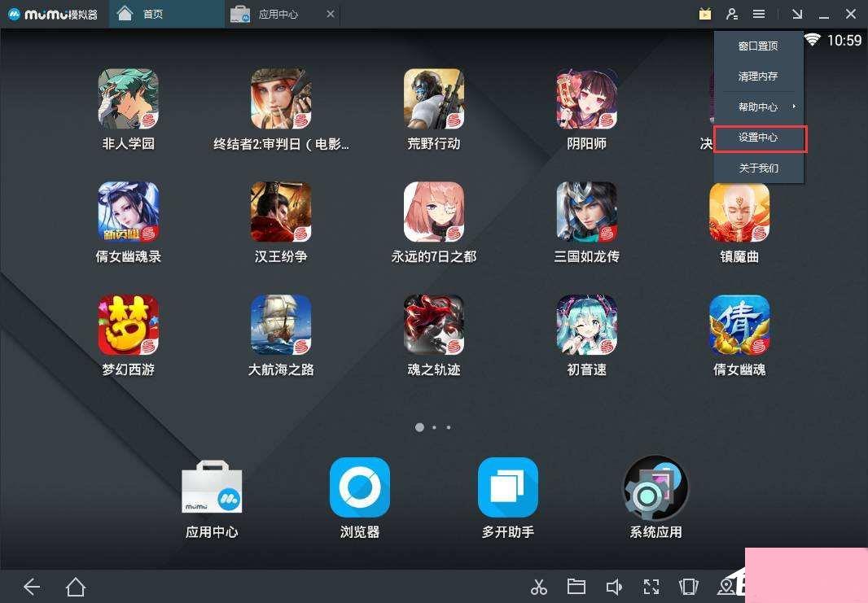Open 系统应用 folder
The width and height of the screenshot is (868, 603).
[x=655, y=487]
